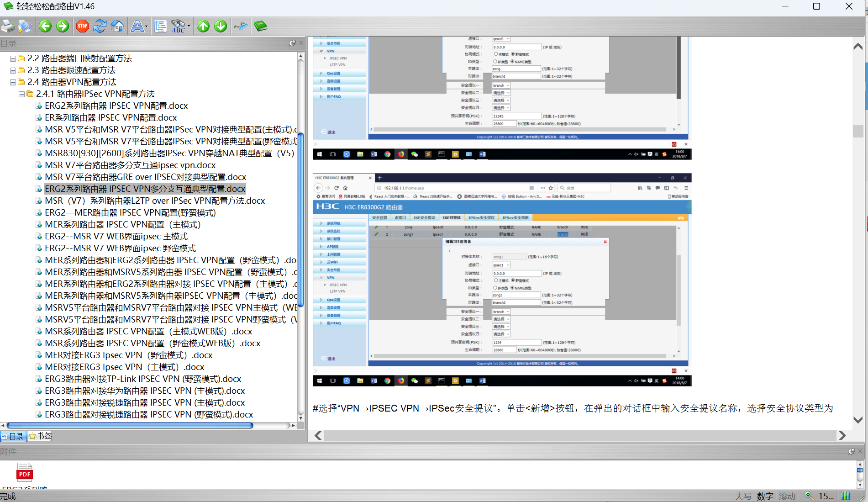
Task: Open MSR系列路由器 IPSEC VPN配置（主模式WEB版）.docx
Action: pos(148,332)
